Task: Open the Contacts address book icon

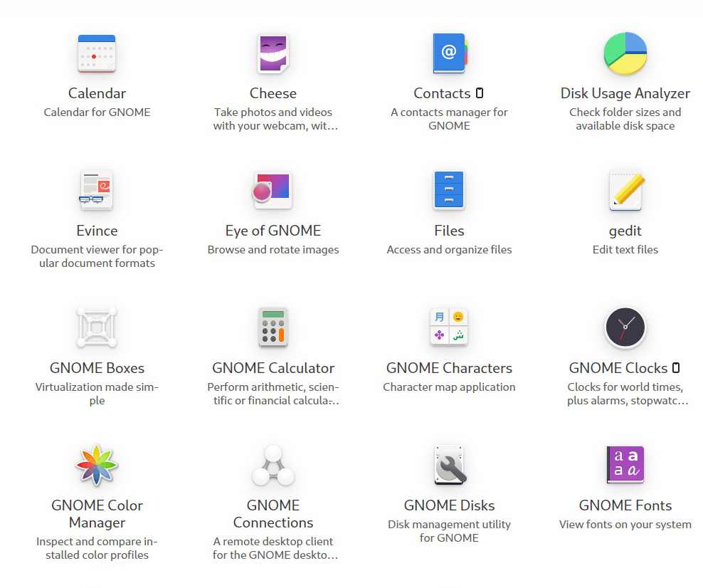Action: (x=450, y=53)
